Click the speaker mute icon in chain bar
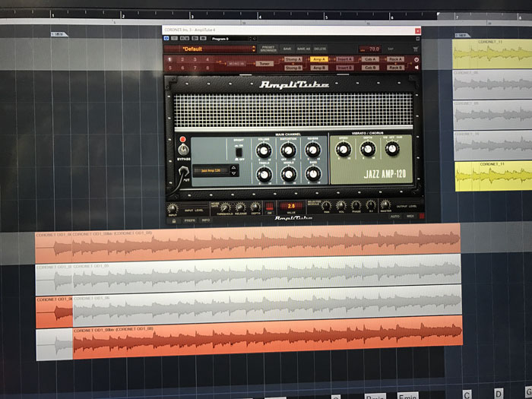The width and height of the screenshot is (532, 399). (x=416, y=68)
